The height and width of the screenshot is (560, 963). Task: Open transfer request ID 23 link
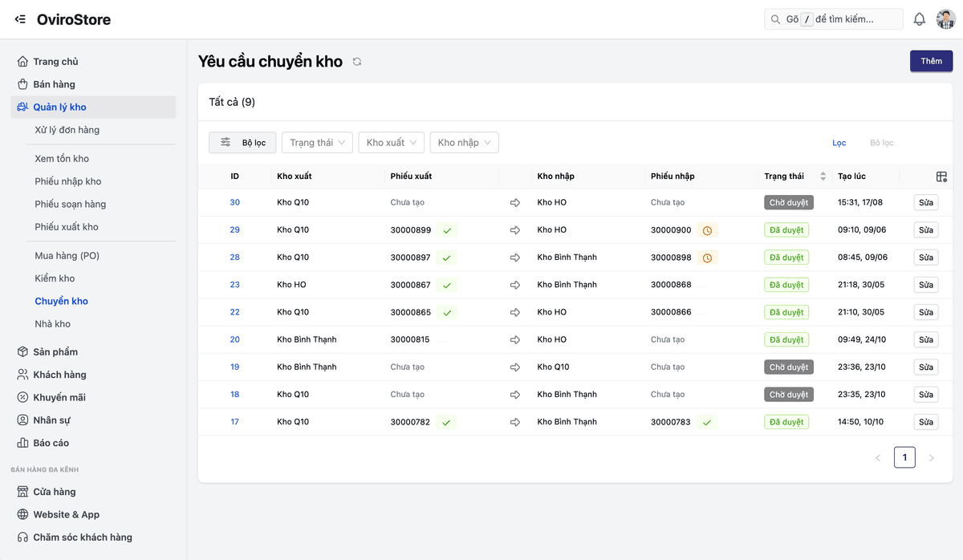point(234,285)
